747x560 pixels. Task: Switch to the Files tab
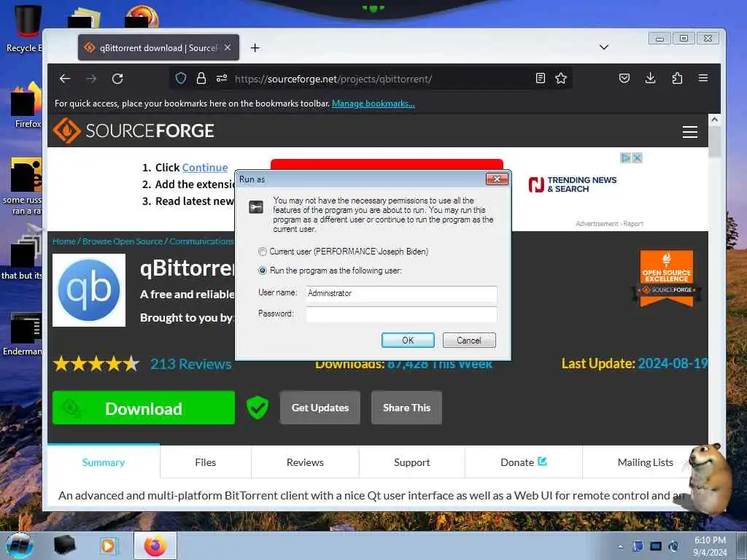pyautogui.click(x=205, y=462)
